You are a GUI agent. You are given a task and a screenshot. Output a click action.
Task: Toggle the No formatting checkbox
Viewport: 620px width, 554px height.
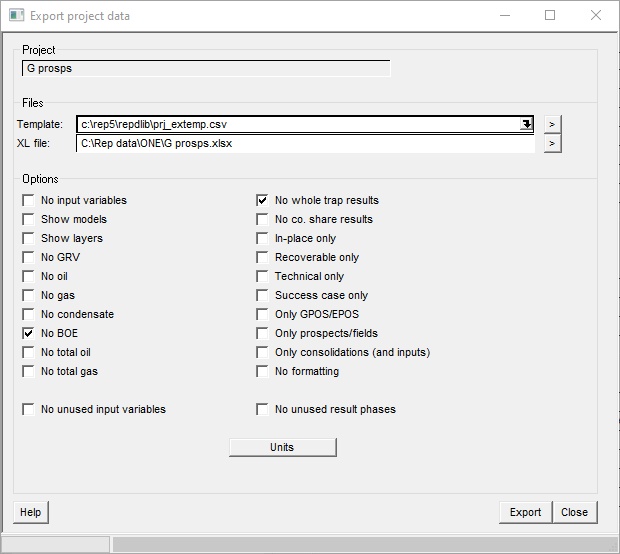263,371
